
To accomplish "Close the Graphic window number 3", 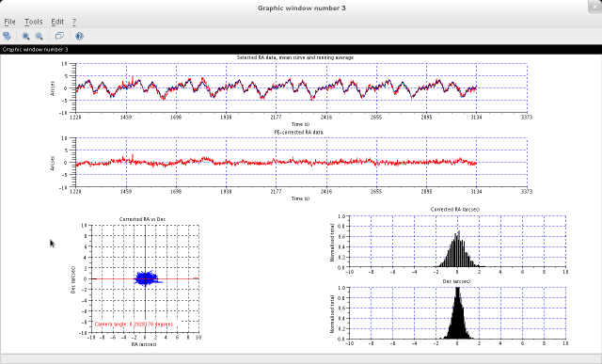I will pyautogui.click(x=594, y=7).
